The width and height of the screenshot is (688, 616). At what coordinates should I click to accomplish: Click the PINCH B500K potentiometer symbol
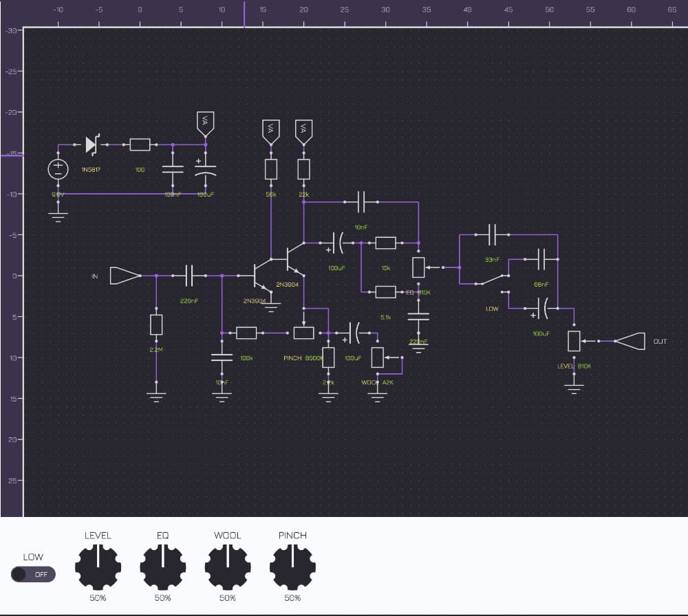303,333
